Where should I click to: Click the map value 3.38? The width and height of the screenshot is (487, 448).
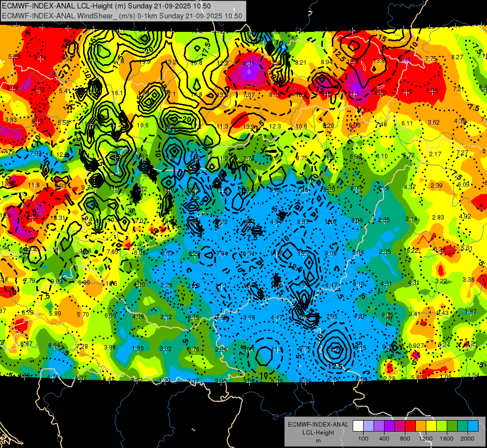(469, 279)
